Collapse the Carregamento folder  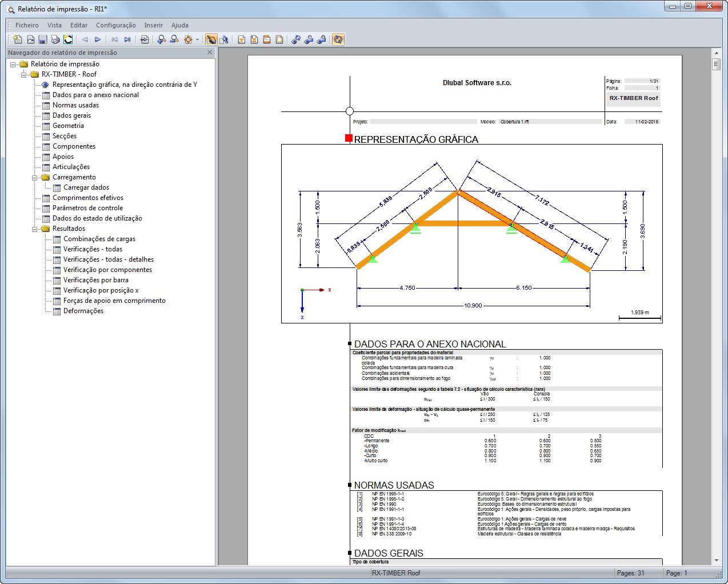(x=35, y=178)
